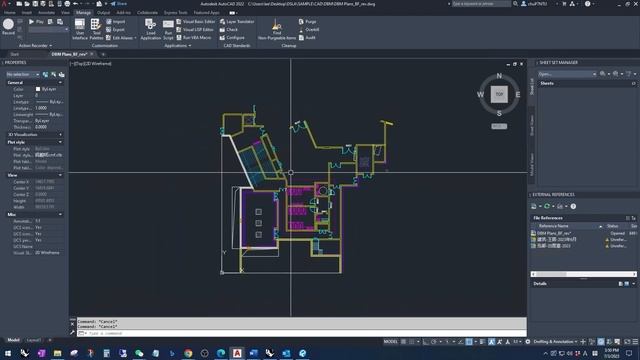The width and height of the screenshot is (640, 360).
Task: Switch to the Collaborate ribbon tab
Action: point(147,13)
